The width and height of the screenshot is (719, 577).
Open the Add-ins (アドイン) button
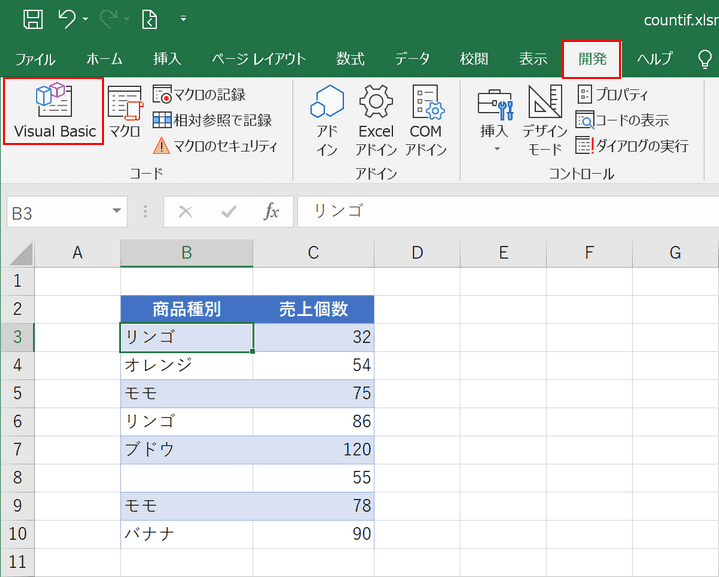[327, 120]
